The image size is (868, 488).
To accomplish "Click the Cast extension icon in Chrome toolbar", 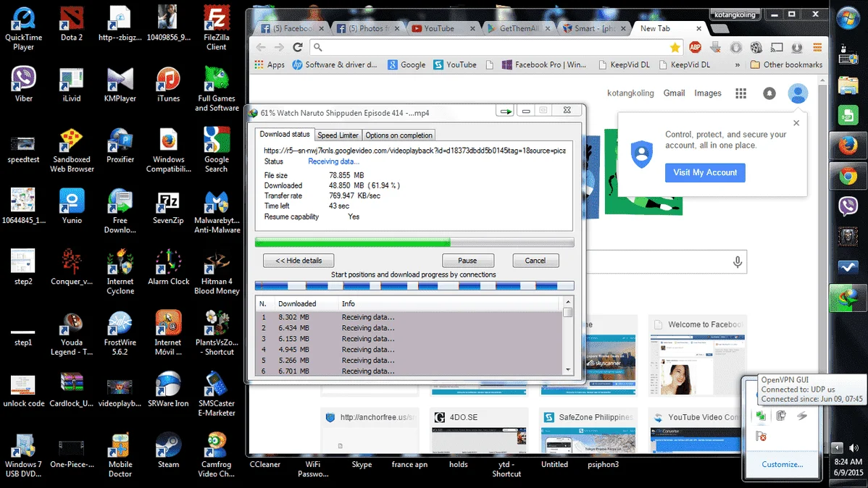I will coord(777,48).
